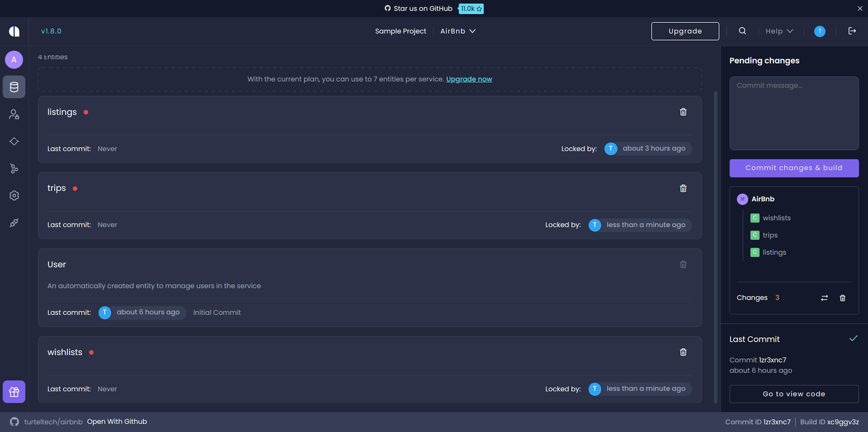
Task: Click the lock chip on the wishlists entity
Action: click(x=640, y=389)
